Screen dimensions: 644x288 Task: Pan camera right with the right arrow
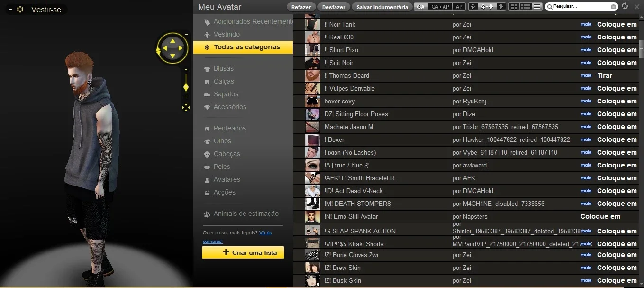181,48
